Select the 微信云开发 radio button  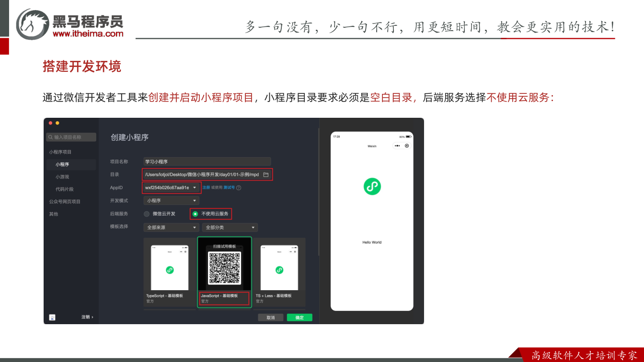click(x=147, y=214)
